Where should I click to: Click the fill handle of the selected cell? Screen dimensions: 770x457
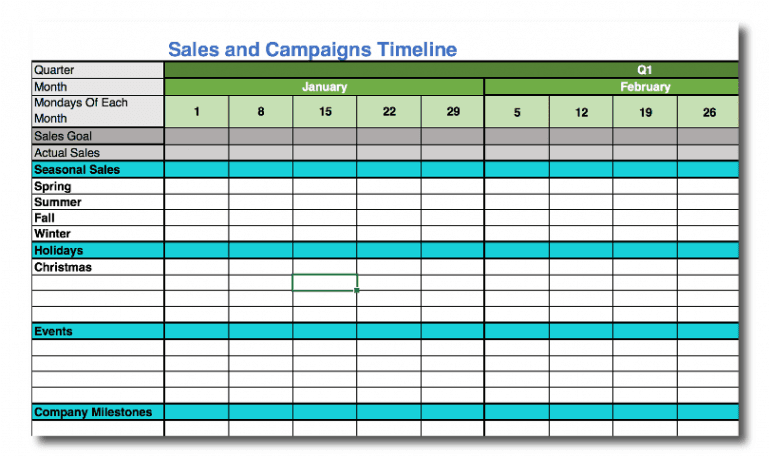coord(357,290)
